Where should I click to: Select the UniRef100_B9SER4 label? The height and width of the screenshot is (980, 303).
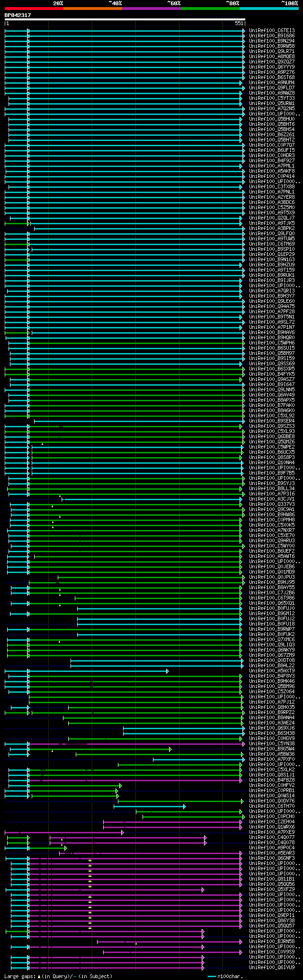[272, 421]
